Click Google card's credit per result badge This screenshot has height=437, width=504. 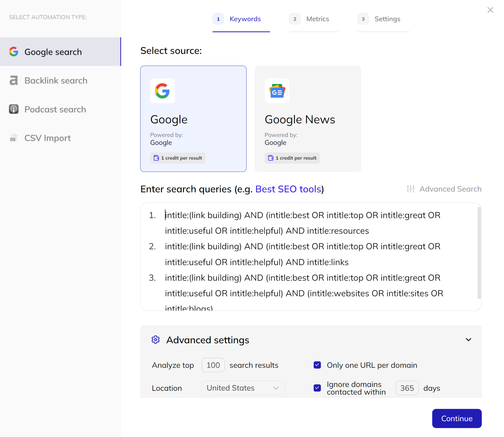click(178, 158)
